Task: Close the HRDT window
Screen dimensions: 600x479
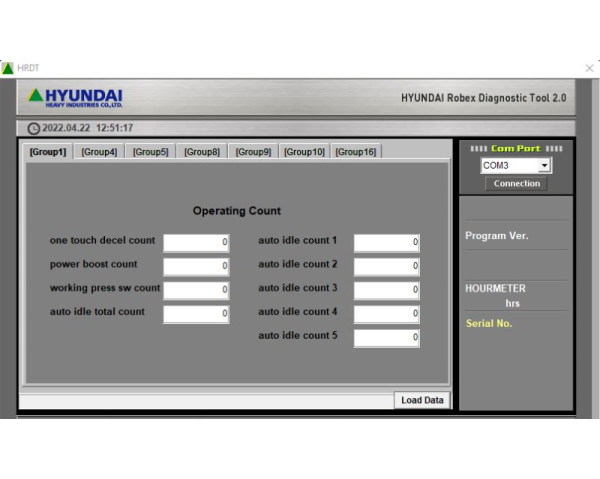Action: 589,68
